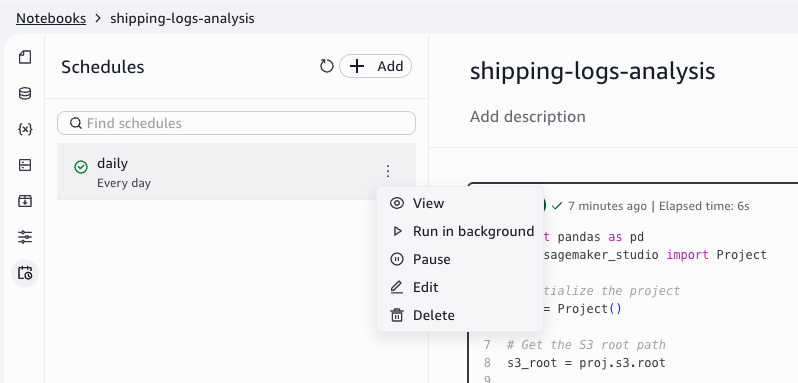This screenshot has height=383, width=798.
Task: Open the Variables {x} icon in sidebar
Action: (25, 129)
